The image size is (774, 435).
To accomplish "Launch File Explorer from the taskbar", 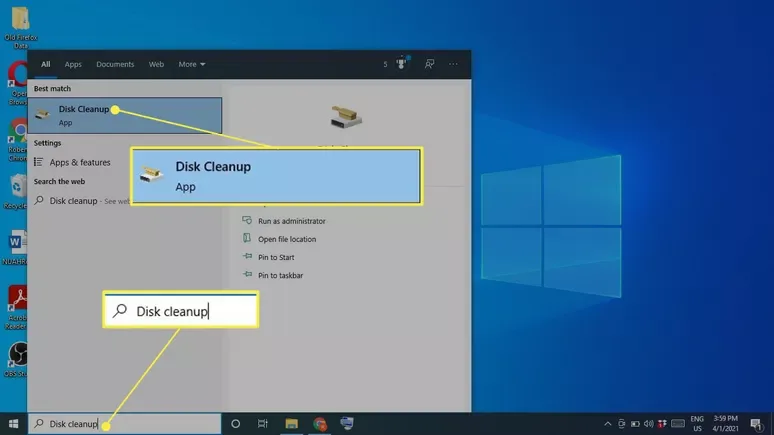I will click(291, 424).
